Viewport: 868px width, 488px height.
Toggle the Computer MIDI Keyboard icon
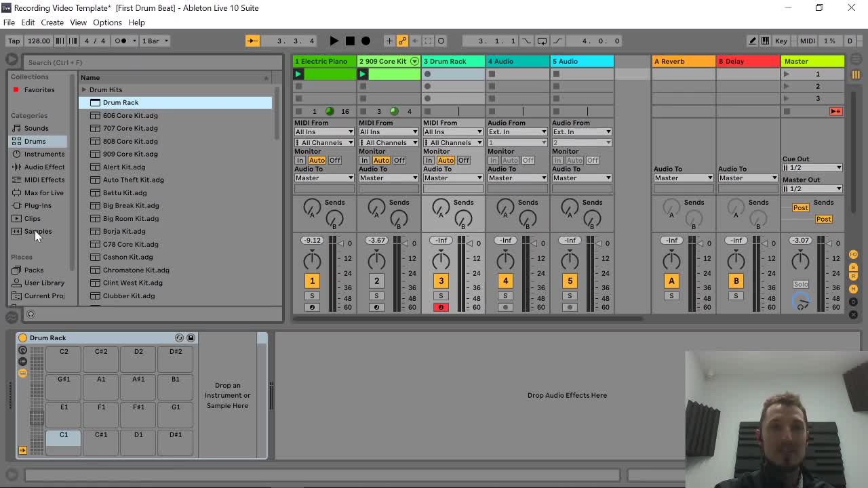coord(765,41)
